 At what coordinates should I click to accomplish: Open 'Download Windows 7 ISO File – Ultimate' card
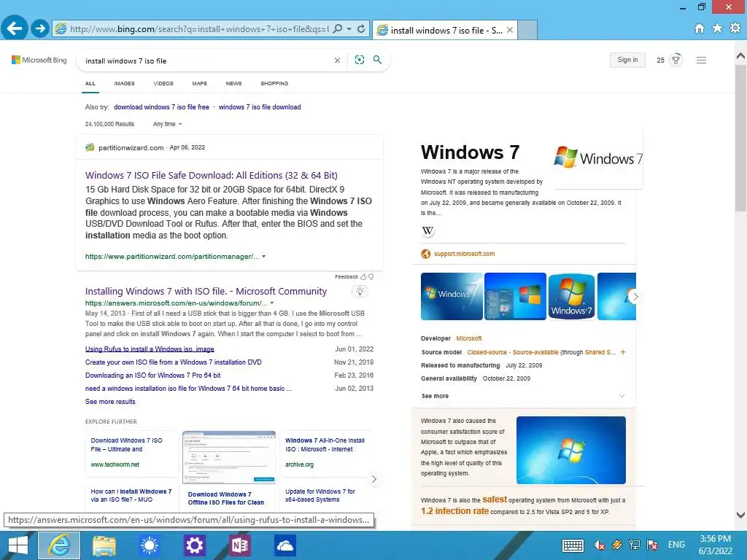click(x=127, y=445)
